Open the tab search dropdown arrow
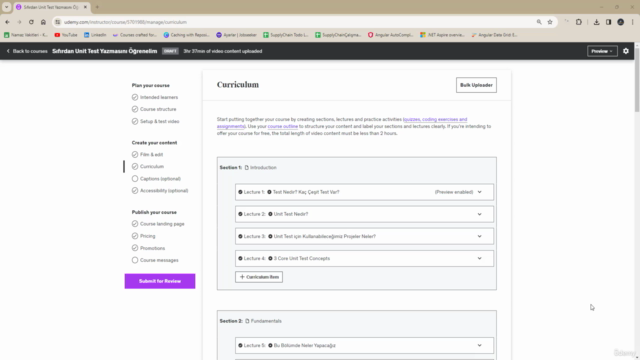 (7, 7)
